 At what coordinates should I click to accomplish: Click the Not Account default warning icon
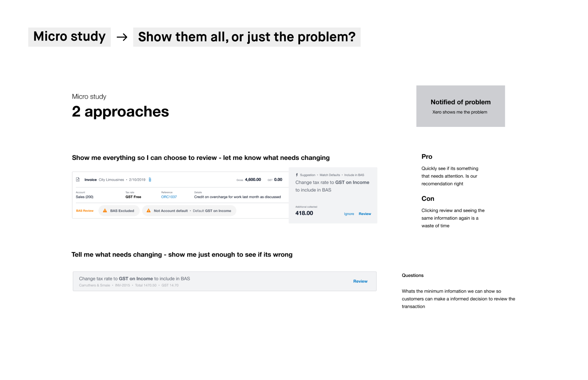(x=148, y=211)
